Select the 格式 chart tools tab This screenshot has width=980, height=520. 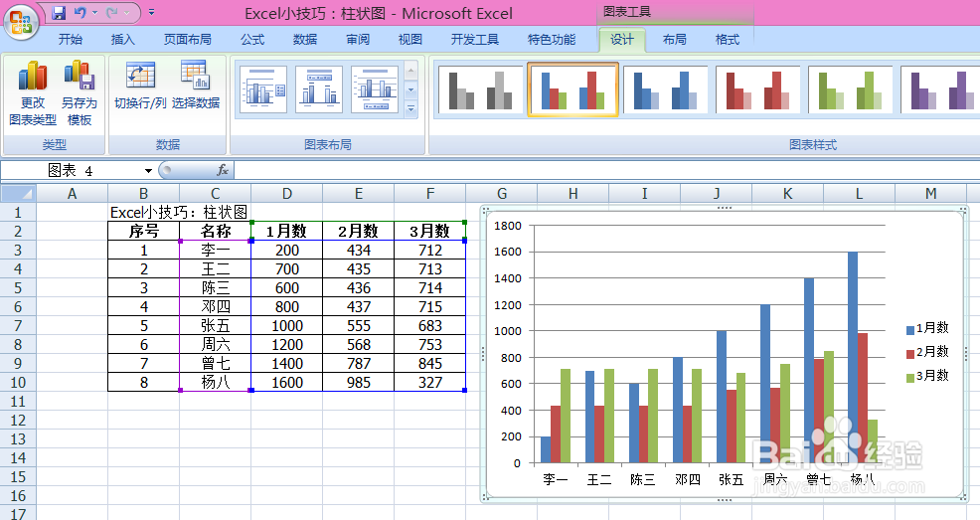tap(727, 40)
